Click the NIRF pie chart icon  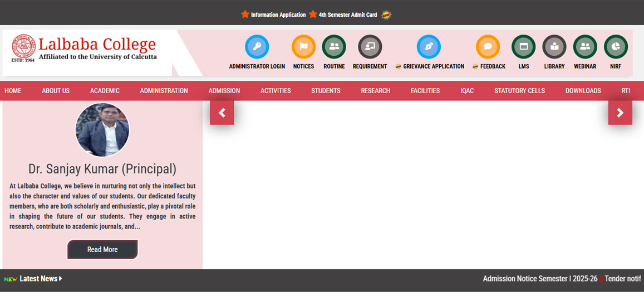pos(616,46)
